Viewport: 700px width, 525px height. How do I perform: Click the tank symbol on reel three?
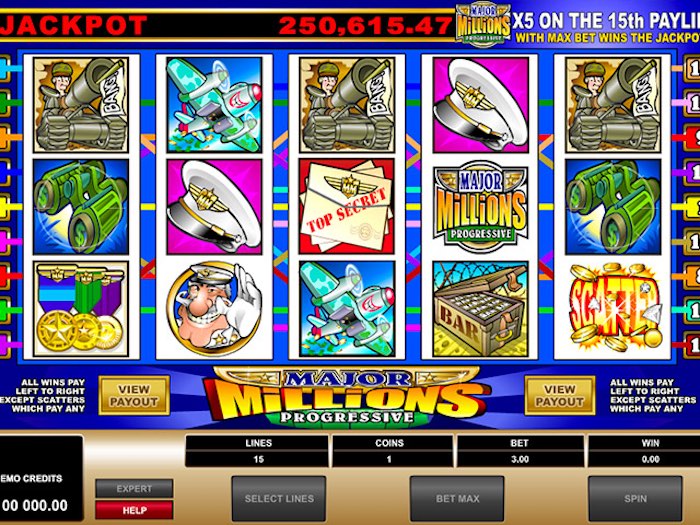pyautogui.click(x=347, y=104)
